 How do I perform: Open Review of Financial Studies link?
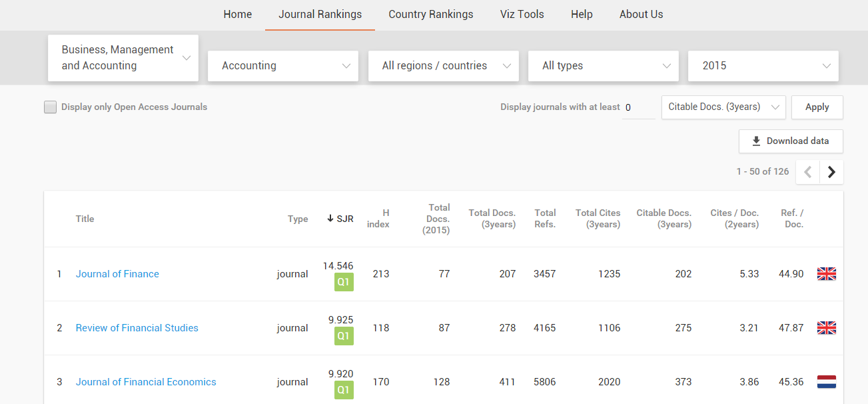click(137, 328)
